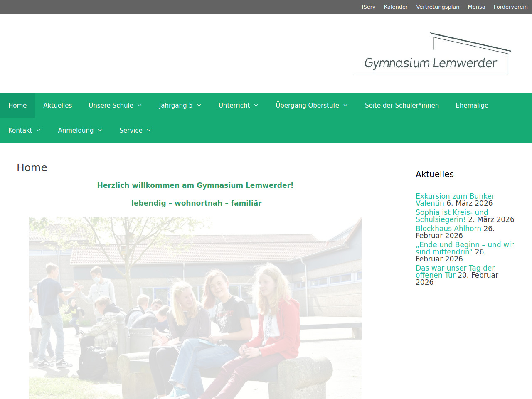Viewport: 532px width, 399px height.
Task: Navigate to the Ehemalige page
Action: (472, 106)
